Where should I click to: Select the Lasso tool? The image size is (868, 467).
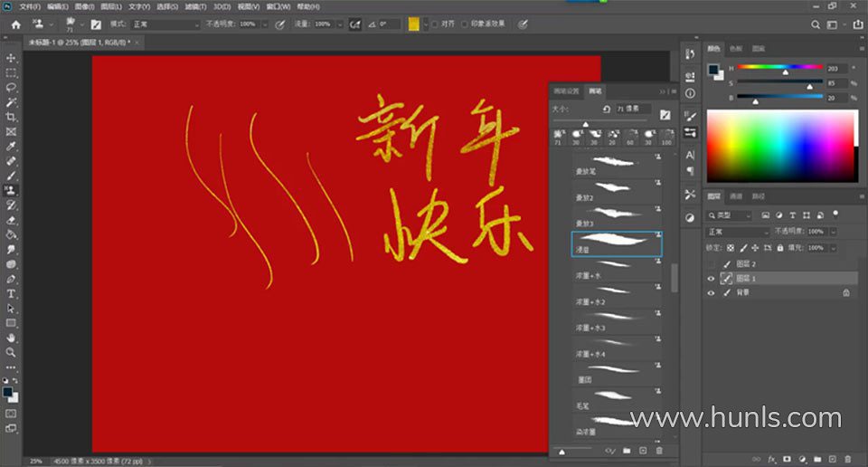pyautogui.click(x=11, y=88)
